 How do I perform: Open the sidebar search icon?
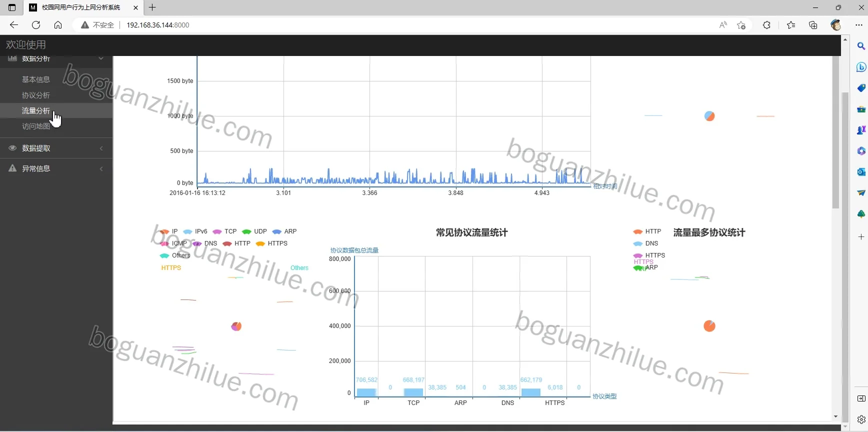861,46
